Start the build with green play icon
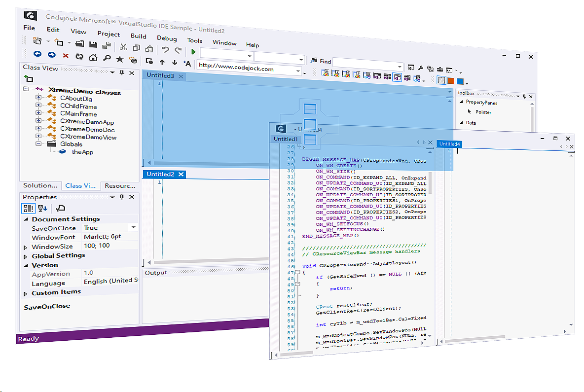The height and width of the screenshot is (392, 584). point(193,51)
